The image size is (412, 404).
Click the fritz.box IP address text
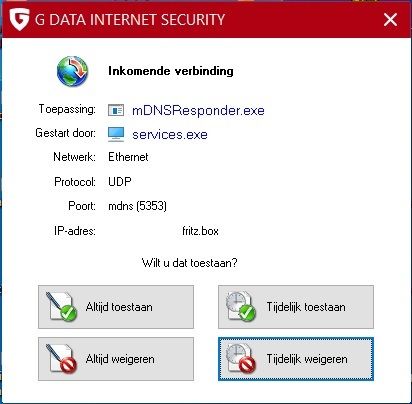pyautogui.click(x=200, y=231)
